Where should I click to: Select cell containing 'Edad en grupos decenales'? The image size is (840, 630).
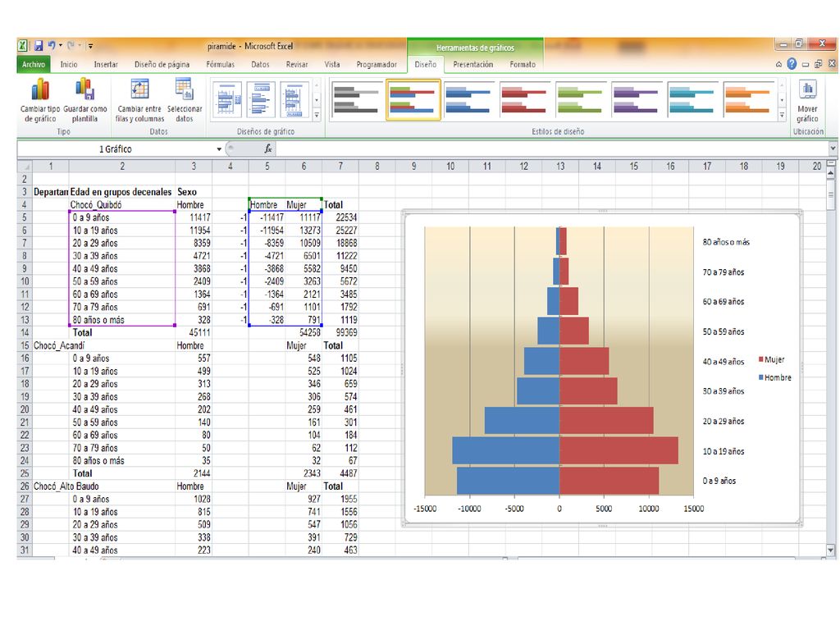pyautogui.click(x=122, y=192)
